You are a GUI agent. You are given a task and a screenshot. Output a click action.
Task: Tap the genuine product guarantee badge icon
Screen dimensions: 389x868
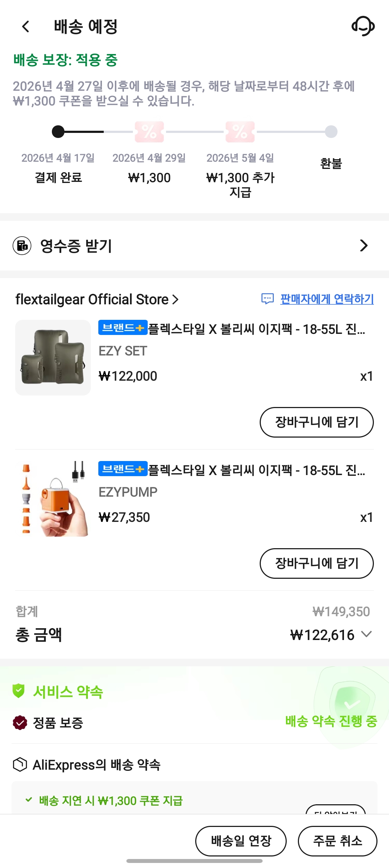20,722
